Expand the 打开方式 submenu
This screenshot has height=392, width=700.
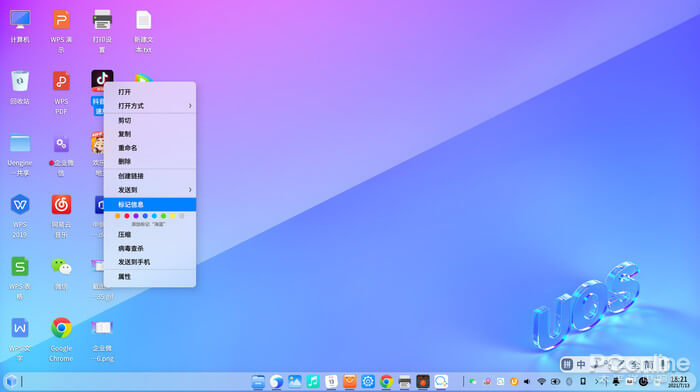(150, 106)
